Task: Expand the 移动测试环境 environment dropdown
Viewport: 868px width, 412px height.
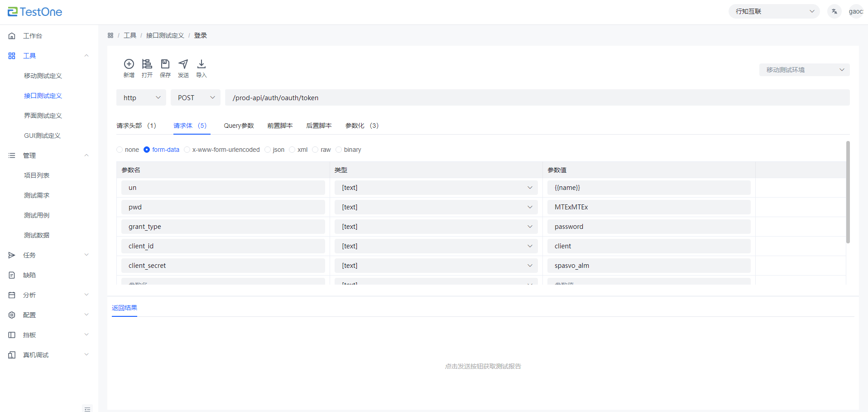Action: (804, 70)
